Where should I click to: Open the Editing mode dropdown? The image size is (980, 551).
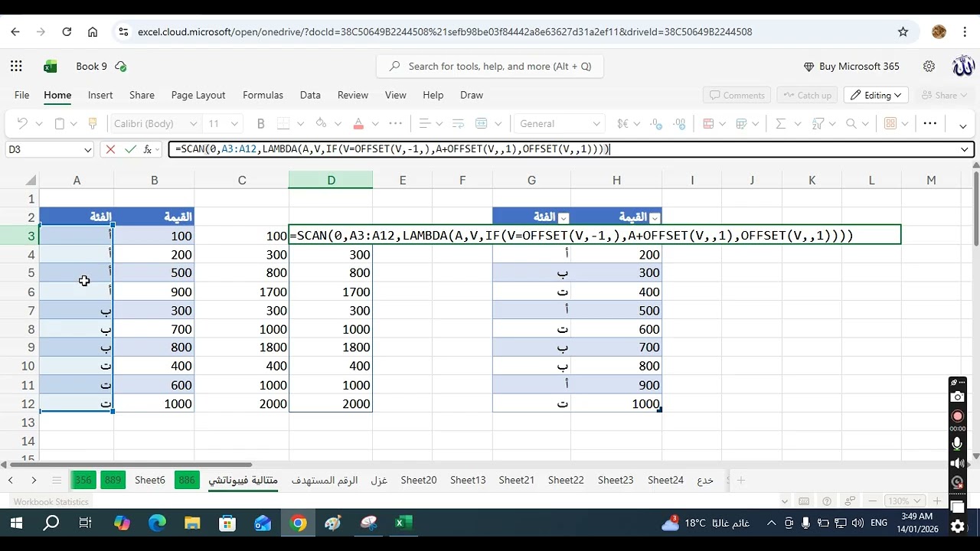tap(877, 95)
